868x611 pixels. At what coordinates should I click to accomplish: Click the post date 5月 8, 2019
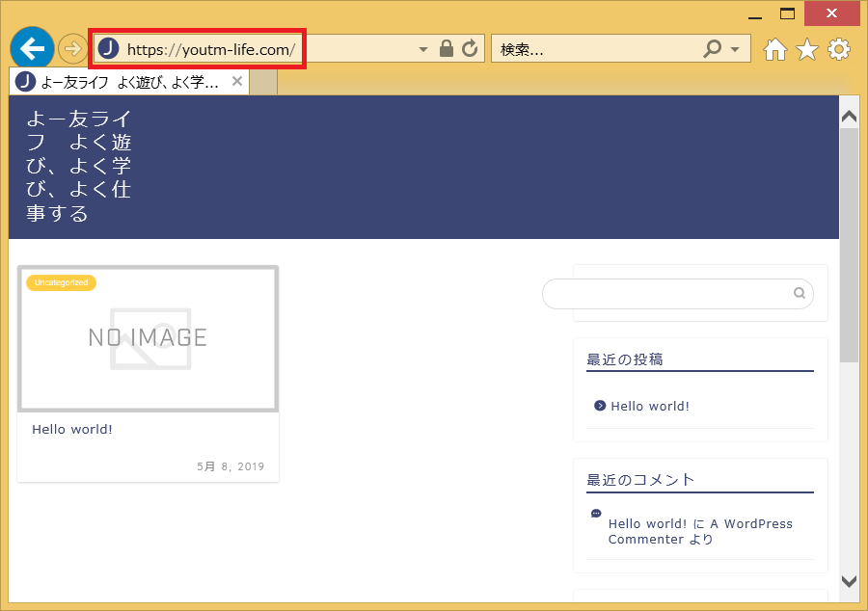click(x=231, y=466)
